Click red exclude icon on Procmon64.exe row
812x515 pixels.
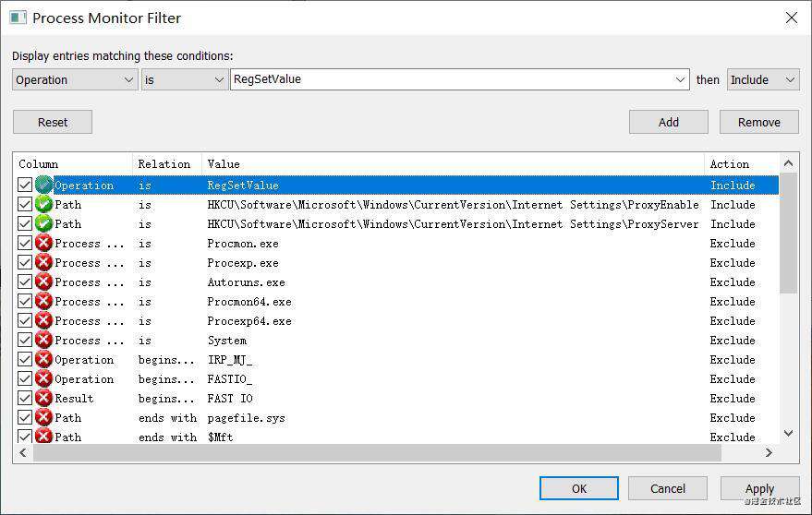pos(44,301)
